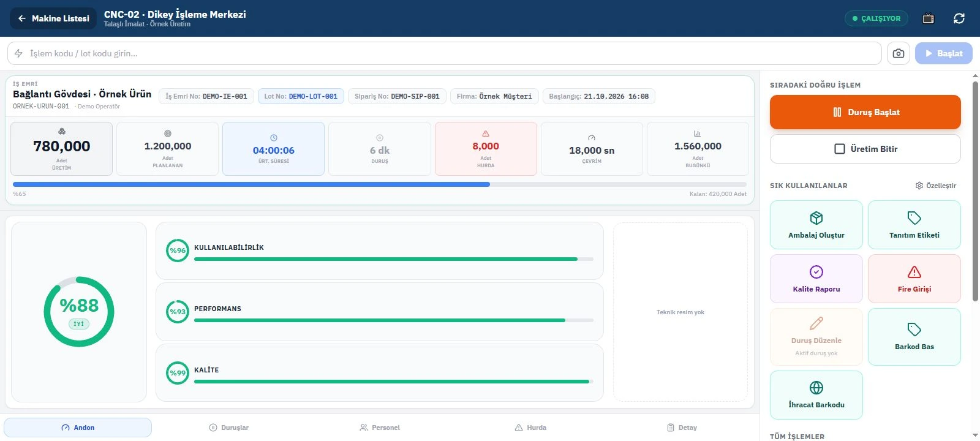980x441 pixels.
Task: Click the Kullanılabilirlik progress bar
Action: (394, 259)
